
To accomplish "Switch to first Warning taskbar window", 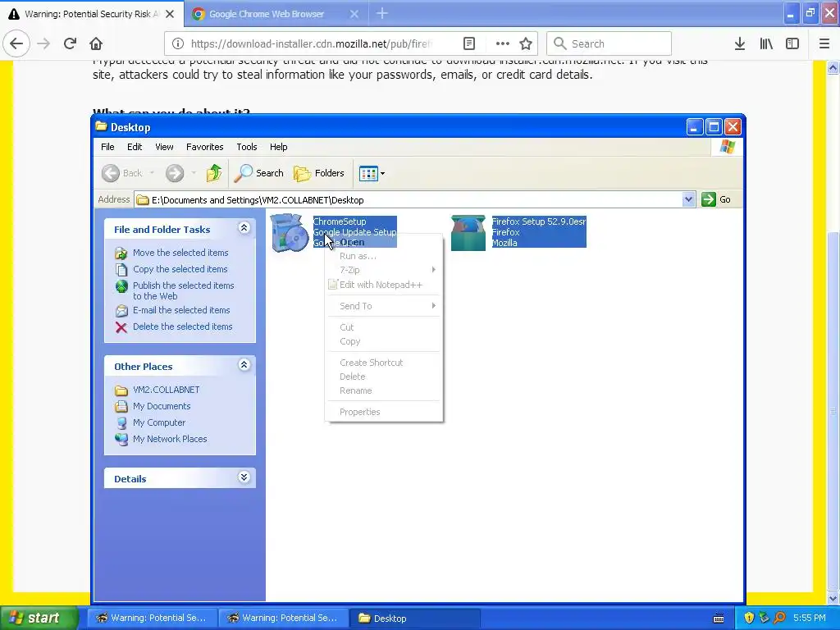I will tap(152, 619).
